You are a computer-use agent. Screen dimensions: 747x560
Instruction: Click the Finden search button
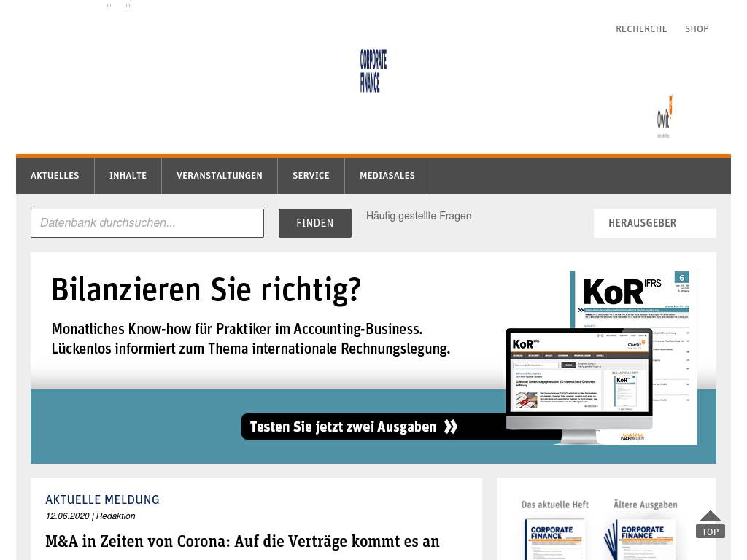point(314,223)
